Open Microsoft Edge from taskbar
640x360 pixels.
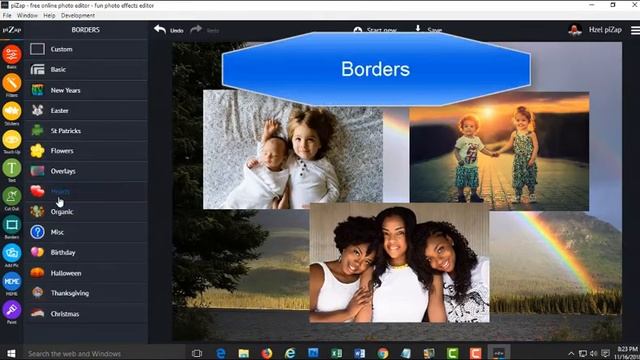coord(220,353)
